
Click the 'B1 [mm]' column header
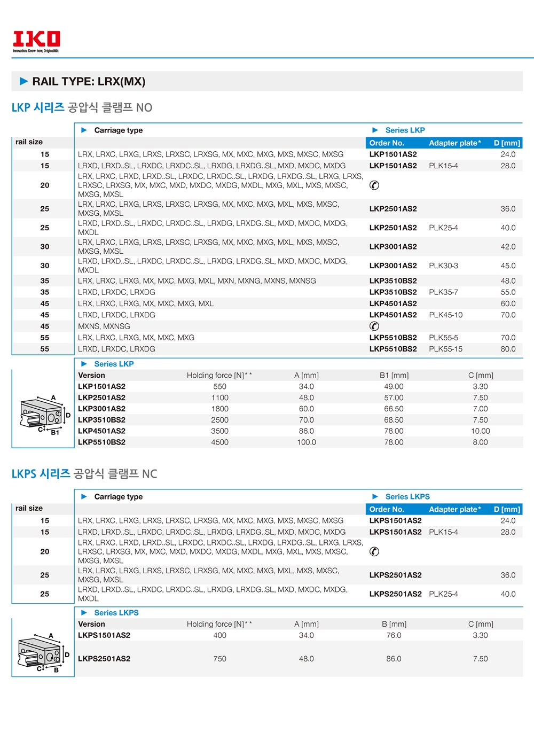tap(394, 375)
